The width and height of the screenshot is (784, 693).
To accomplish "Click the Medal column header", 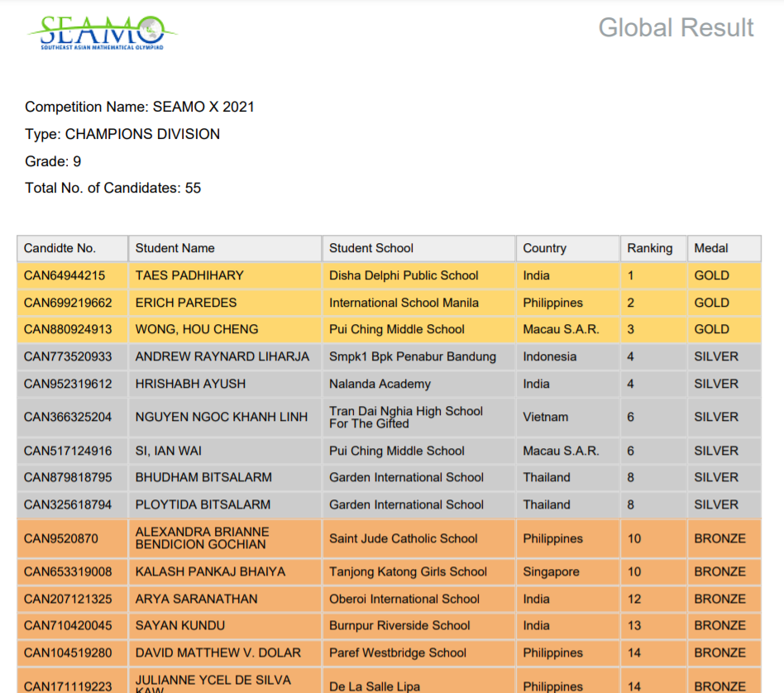I will [x=710, y=248].
